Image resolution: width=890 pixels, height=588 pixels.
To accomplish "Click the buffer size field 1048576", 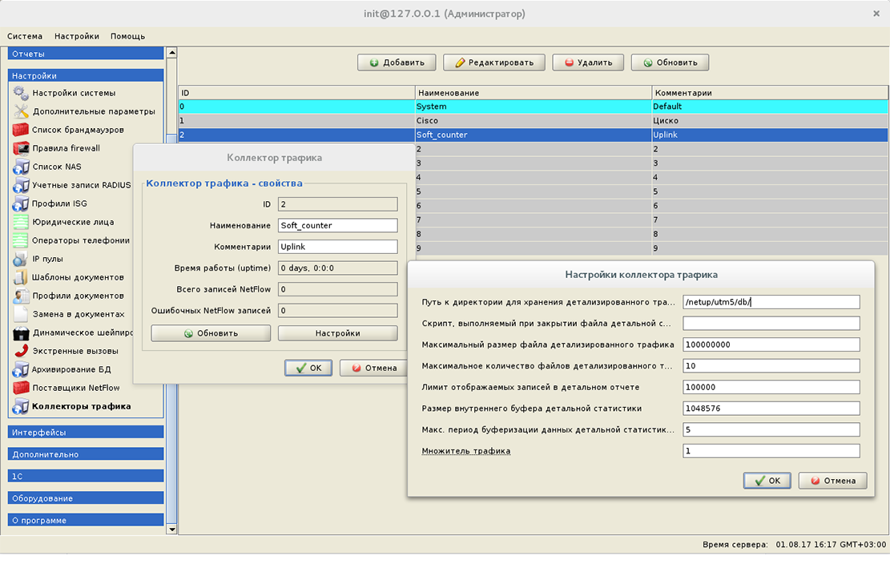I will pyautogui.click(x=771, y=409).
